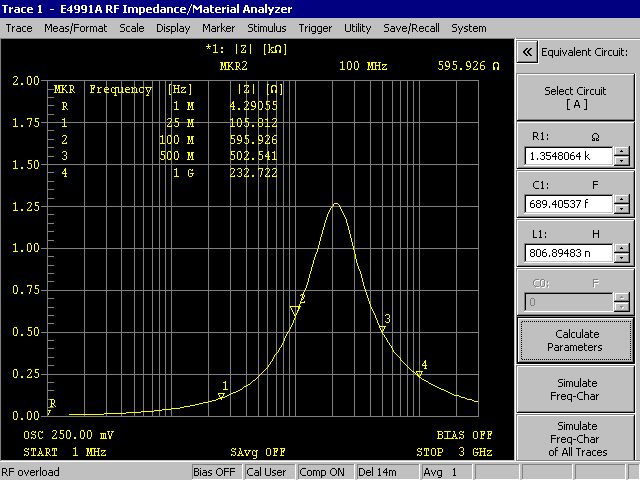Click the marker 2 triangle on trace

tap(295, 311)
